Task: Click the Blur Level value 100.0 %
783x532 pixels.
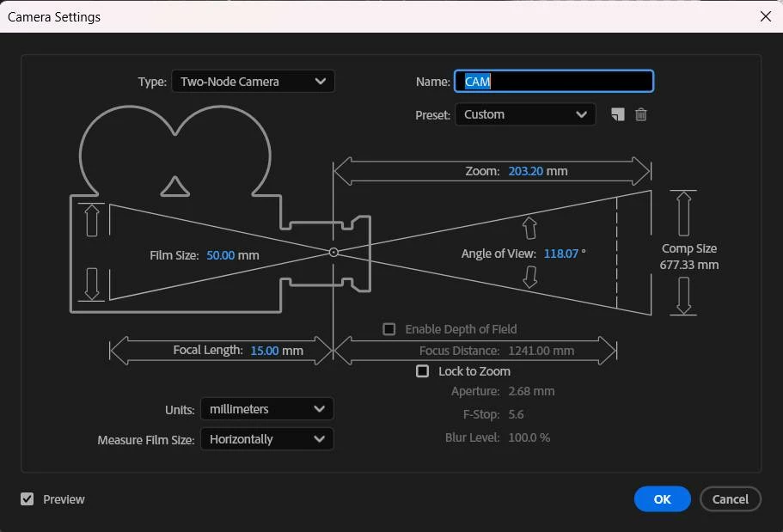Action: pos(529,437)
